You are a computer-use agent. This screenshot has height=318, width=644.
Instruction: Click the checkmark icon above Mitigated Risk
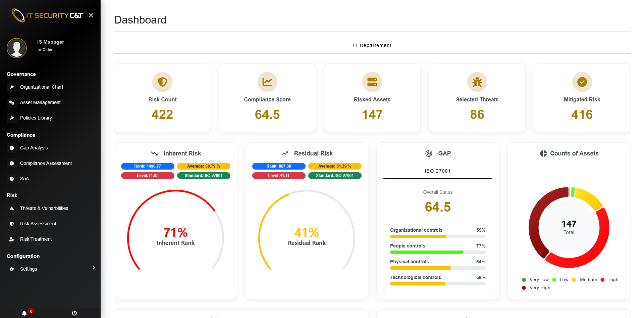click(x=582, y=82)
